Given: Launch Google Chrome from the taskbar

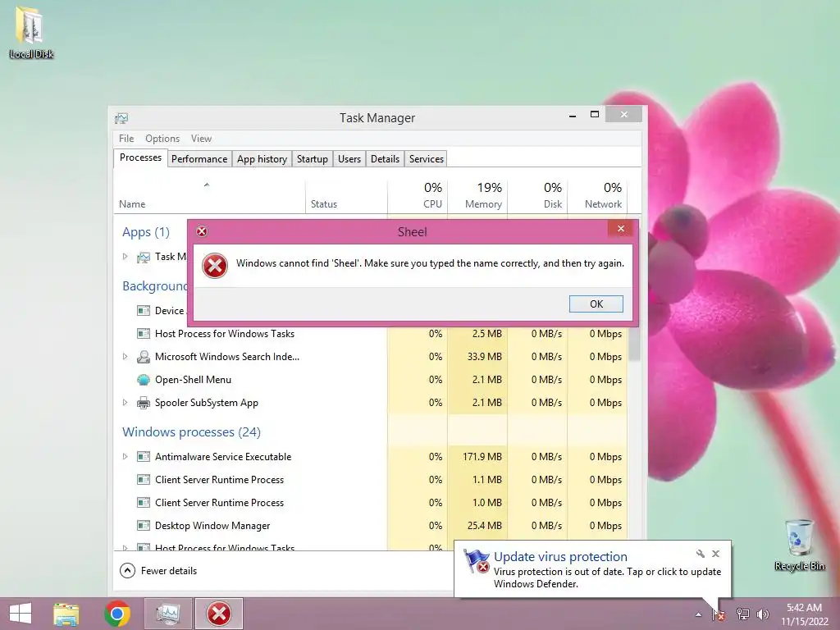Looking at the screenshot, I should point(117,614).
